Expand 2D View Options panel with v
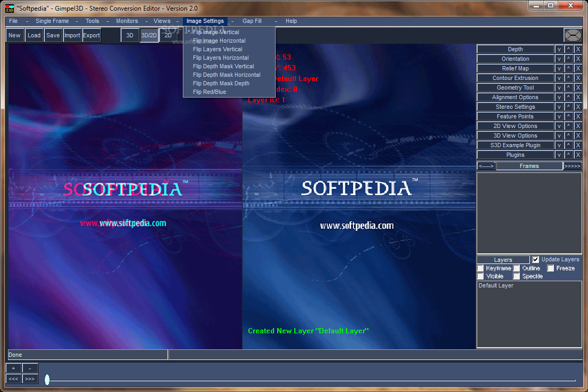Viewport: 588px width, 392px height. (x=559, y=126)
